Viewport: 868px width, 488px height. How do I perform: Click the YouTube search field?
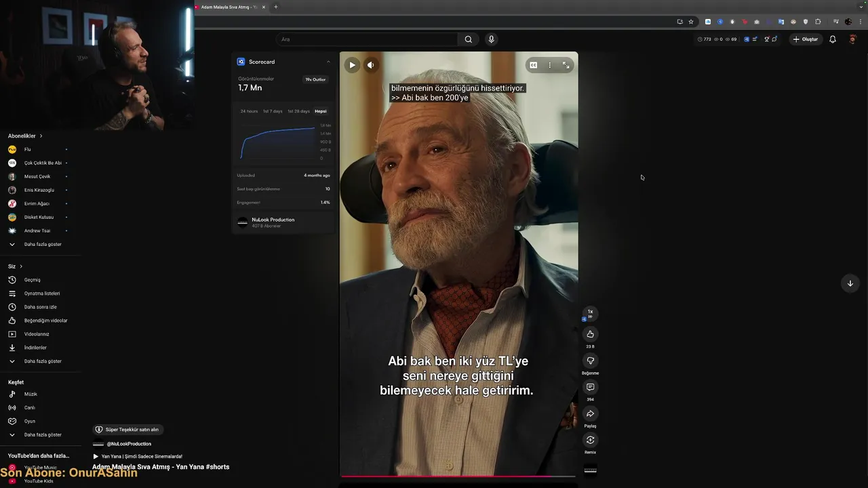click(367, 39)
